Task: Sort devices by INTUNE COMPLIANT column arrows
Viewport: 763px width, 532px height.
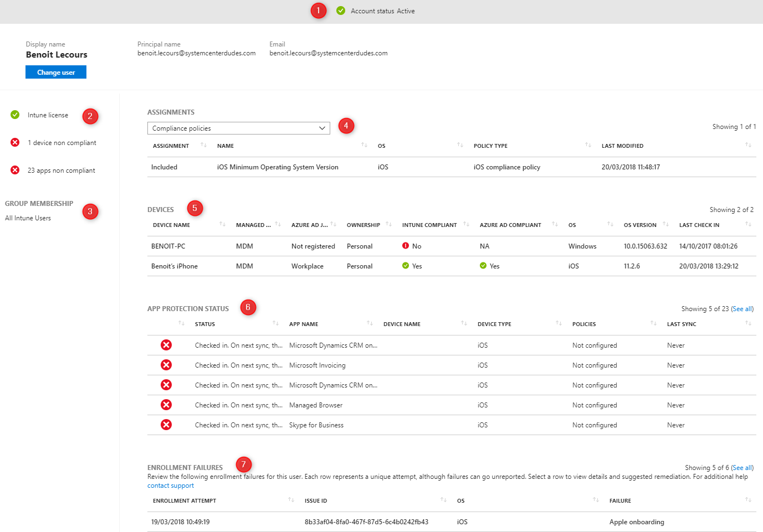Action: [466, 224]
